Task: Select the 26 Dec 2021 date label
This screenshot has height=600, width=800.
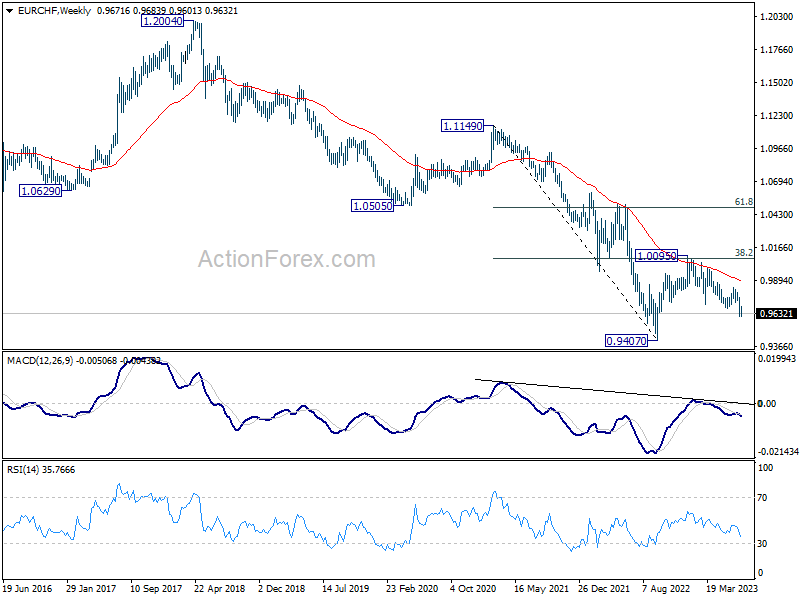Action: tap(604, 589)
